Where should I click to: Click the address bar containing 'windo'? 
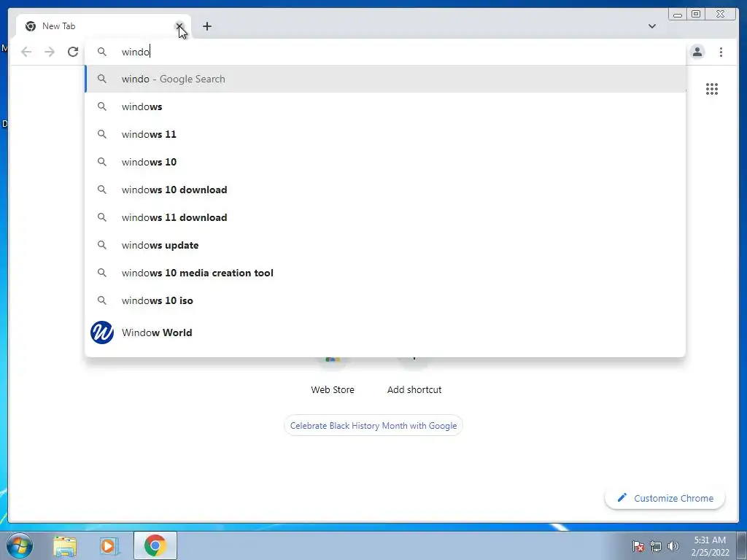click(x=385, y=52)
